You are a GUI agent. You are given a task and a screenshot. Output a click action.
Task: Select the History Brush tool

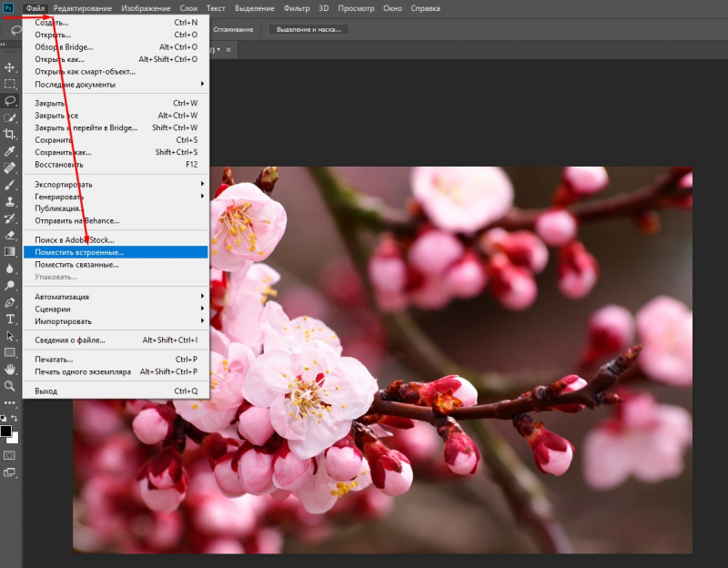click(x=9, y=218)
